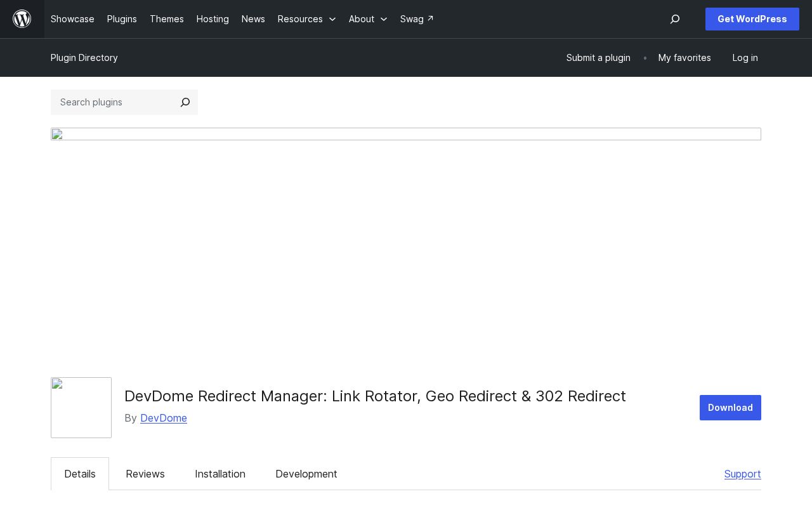
Task: Open My favorites link
Action: point(684,58)
